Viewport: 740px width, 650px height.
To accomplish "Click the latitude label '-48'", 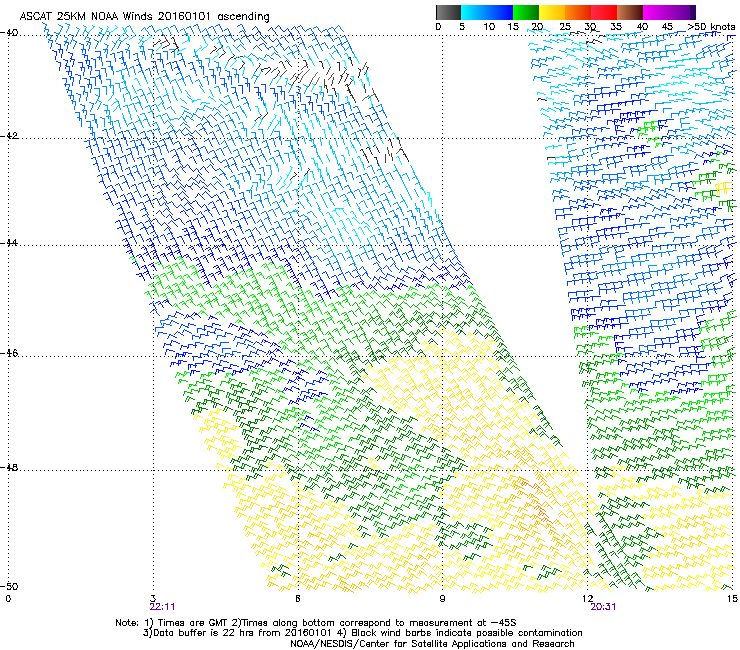I will click(9, 467).
